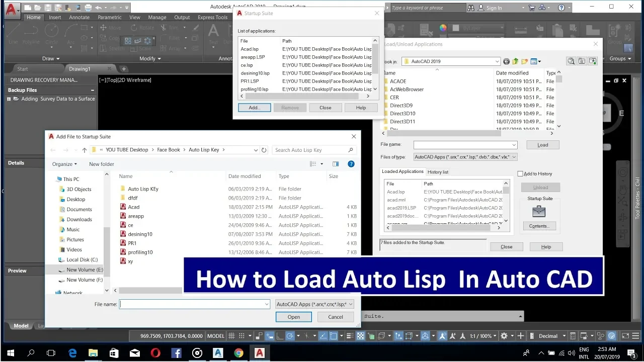Click the File name input field in Add File dialog
Image resolution: width=644 pixels, height=362 pixels.
coord(195,304)
